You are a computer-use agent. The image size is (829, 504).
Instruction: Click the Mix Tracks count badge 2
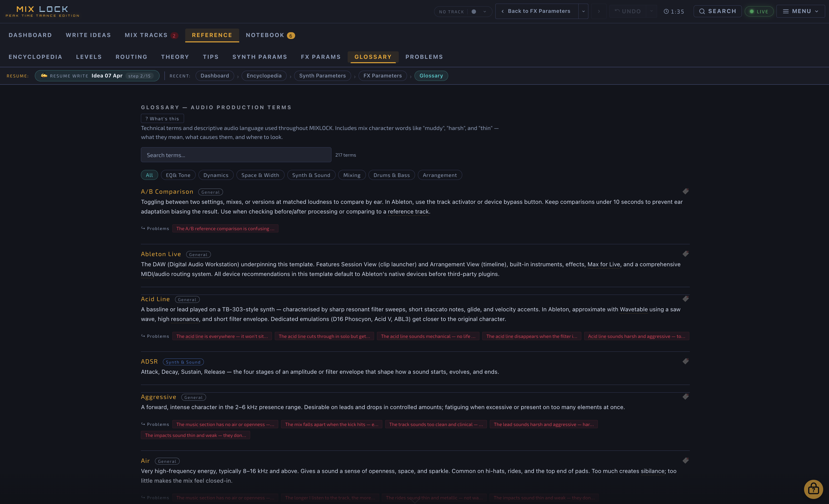[174, 35]
